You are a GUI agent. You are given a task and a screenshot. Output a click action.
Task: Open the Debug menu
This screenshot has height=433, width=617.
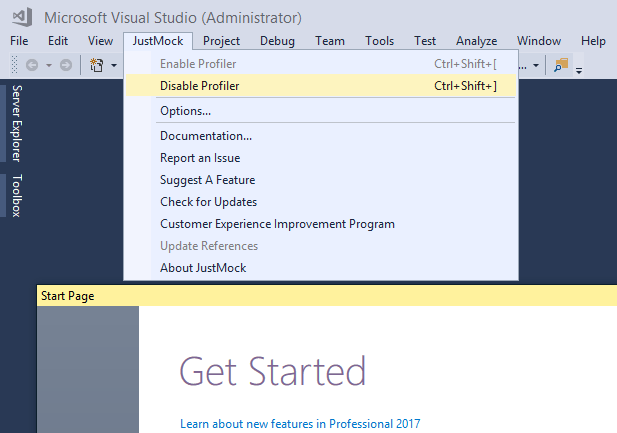pyautogui.click(x=277, y=41)
